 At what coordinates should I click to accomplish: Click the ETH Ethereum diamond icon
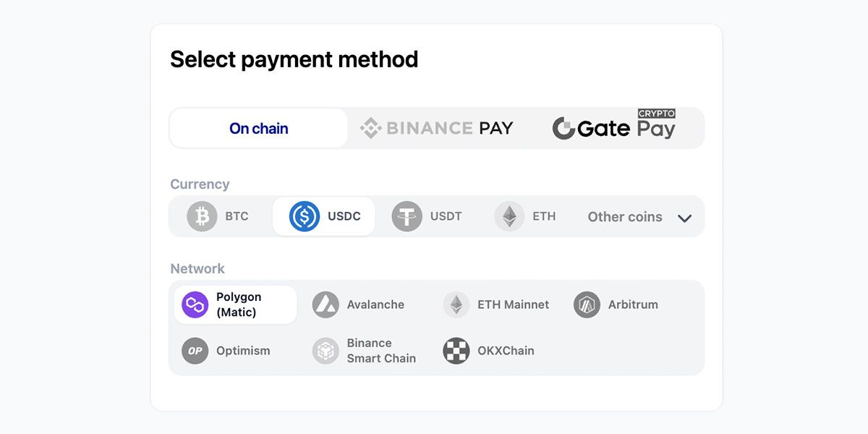510,216
